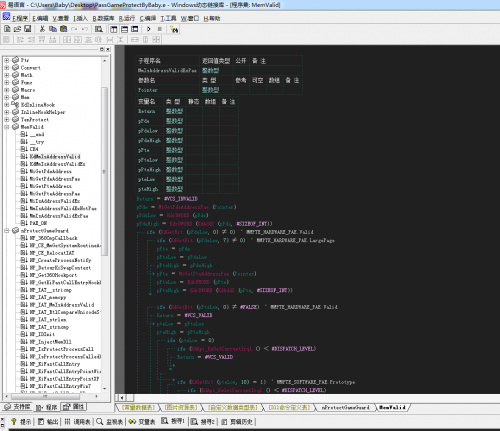Open the C.编译 menu
500x431 pixels.
[x=148, y=18]
